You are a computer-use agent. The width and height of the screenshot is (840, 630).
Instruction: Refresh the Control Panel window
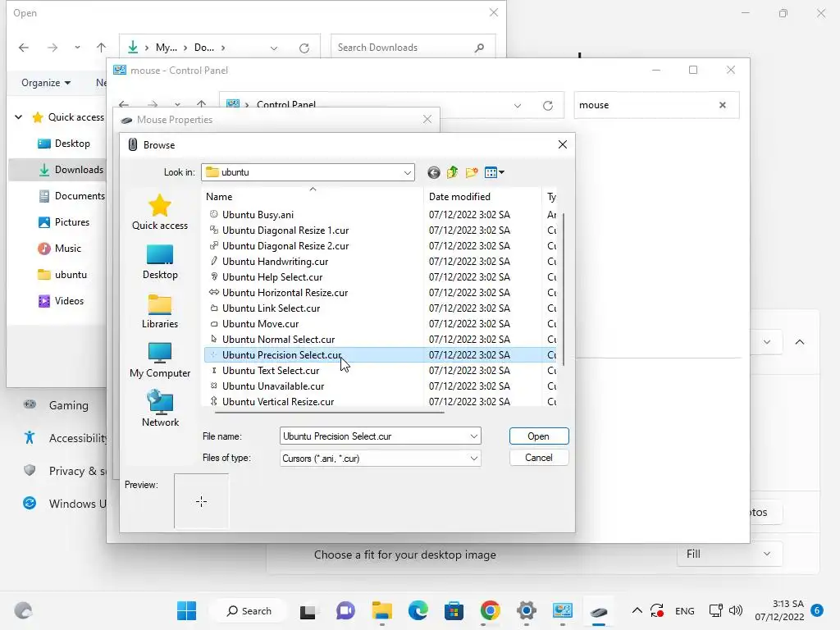pyautogui.click(x=547, y=106)
